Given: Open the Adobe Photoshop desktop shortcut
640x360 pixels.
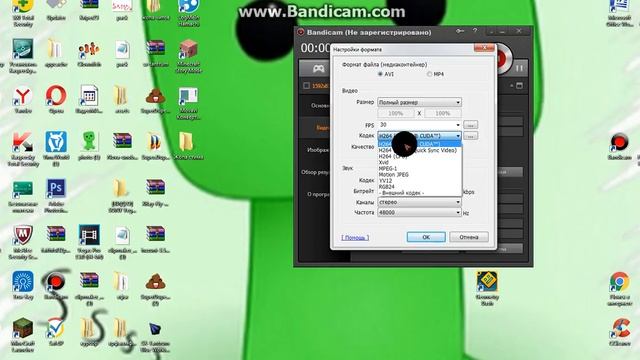Looking at the screenshot, I should click(x=56, y=196).
